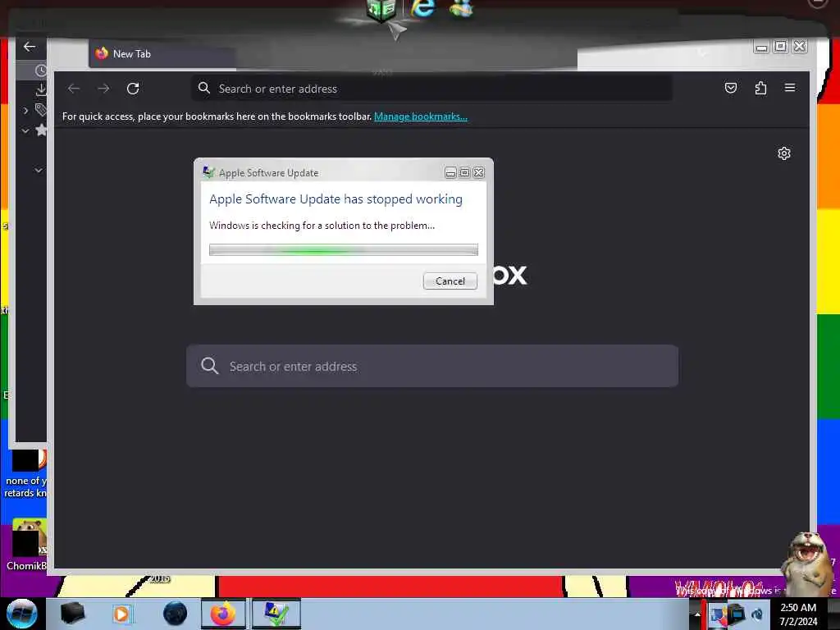Click Internet Explorer icon in top dock
The image size is (840, 630).
[422, 10]
